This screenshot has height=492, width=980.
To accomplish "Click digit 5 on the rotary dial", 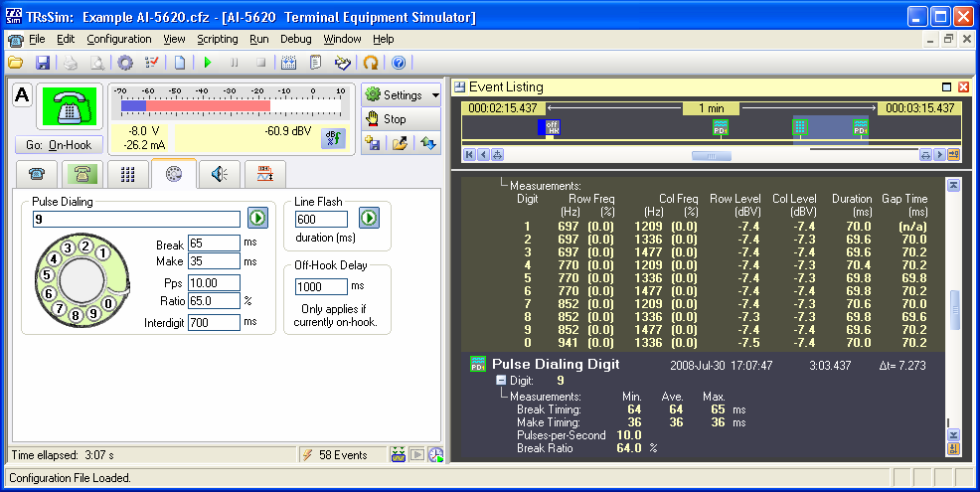I will [47, 275].
